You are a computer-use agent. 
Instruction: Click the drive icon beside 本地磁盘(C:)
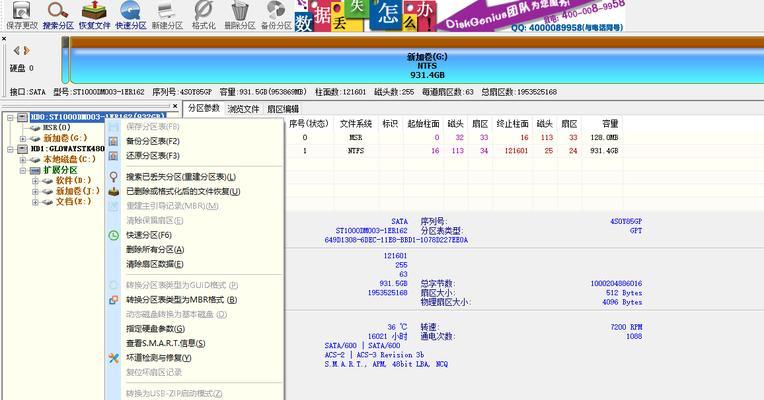tap(35, 159)
